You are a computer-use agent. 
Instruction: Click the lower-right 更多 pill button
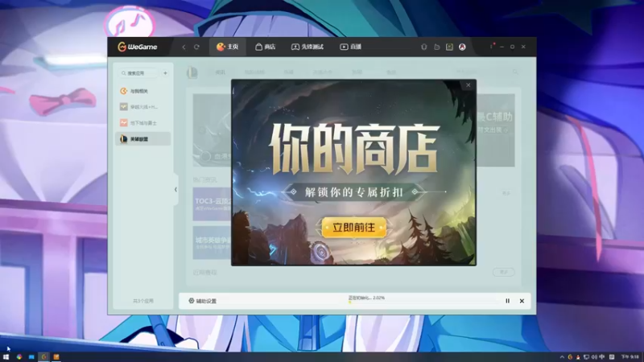(504, 272)
